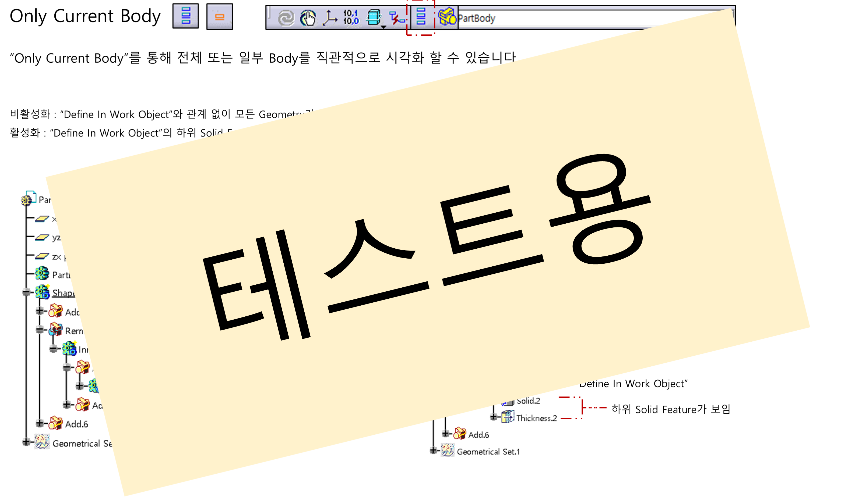Expand Thickness.2 node in right tree

pyautogui.click(x=493, y=417)
